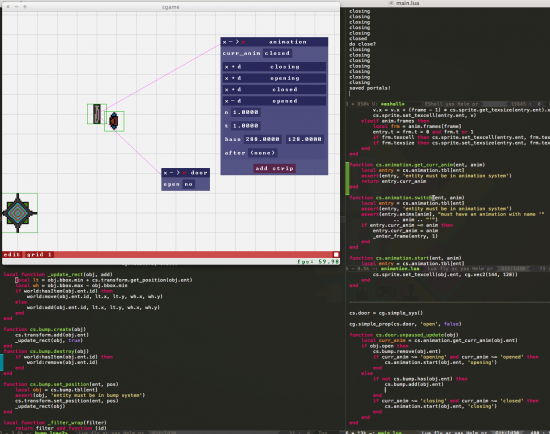The image size is (550, 434).
Task: Toggle the white square in red status bar
Action: coord(336,254)
